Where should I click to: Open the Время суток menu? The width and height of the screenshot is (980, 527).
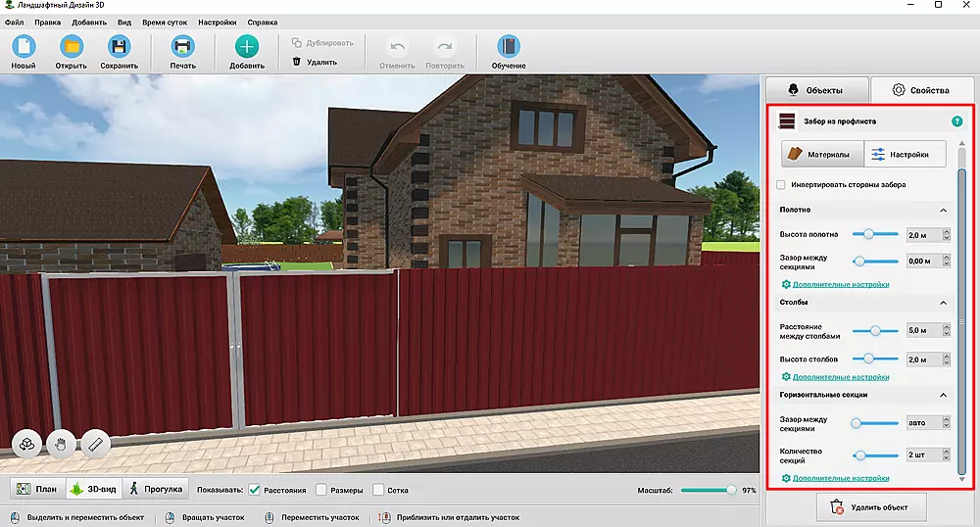click(x=167, y=22)
